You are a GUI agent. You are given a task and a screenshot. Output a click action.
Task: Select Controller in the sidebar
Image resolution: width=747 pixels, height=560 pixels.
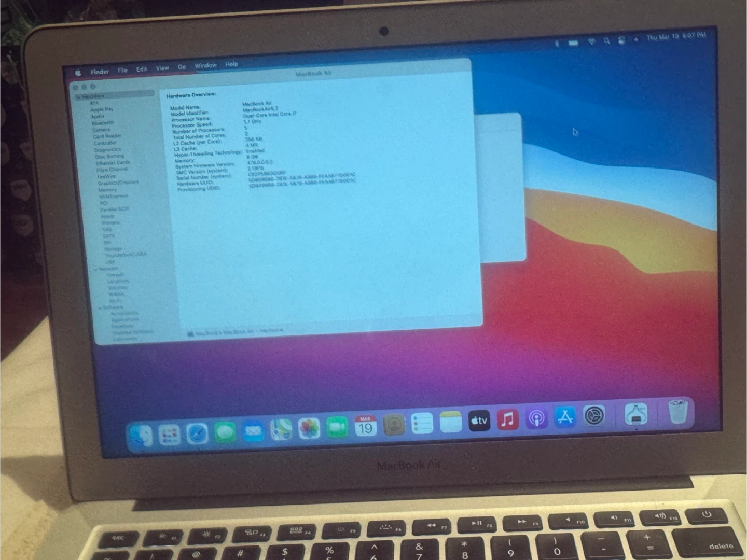click(105, 143)
